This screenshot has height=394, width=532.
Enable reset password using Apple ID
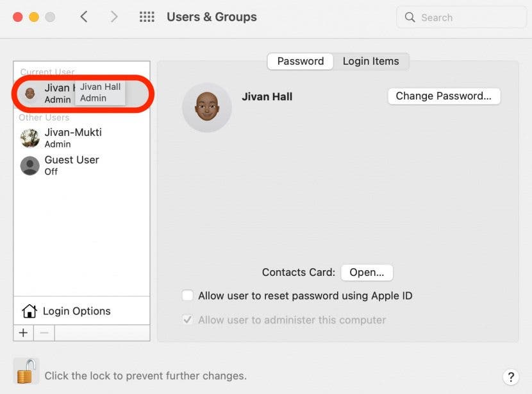click(x=187, y=295)
